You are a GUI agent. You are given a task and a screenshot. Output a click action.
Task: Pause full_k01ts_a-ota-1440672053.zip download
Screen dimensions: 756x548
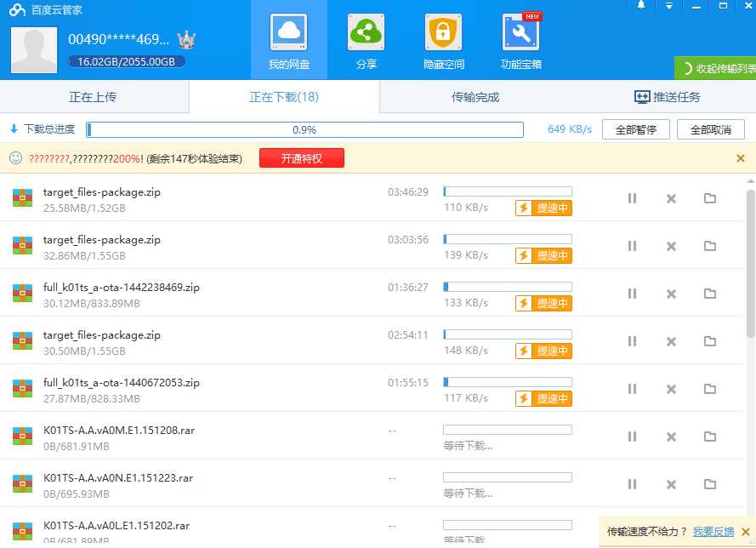632,389
